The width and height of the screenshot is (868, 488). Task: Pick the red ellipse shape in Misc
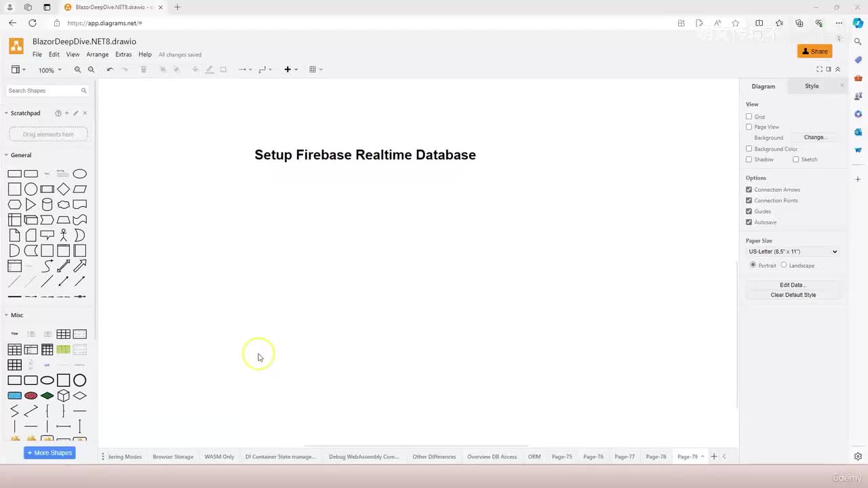pyautogui.click(x=31, y=396)
